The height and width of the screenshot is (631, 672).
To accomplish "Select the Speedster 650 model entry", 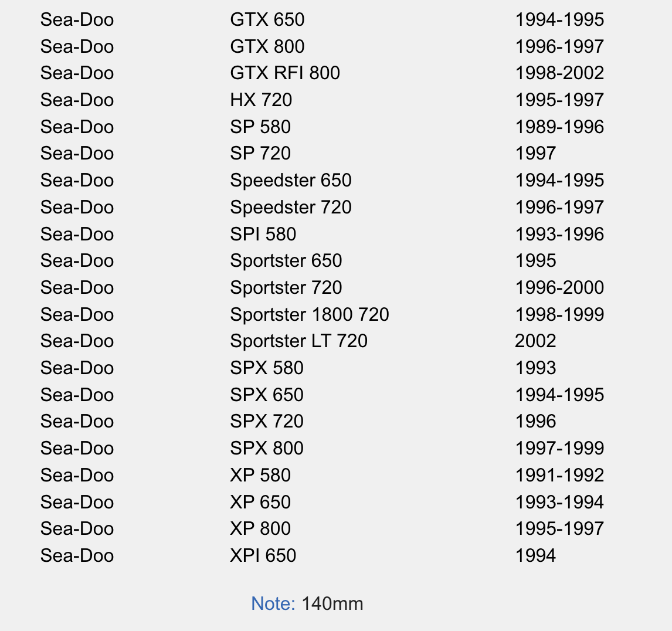I will click(291, 181).
